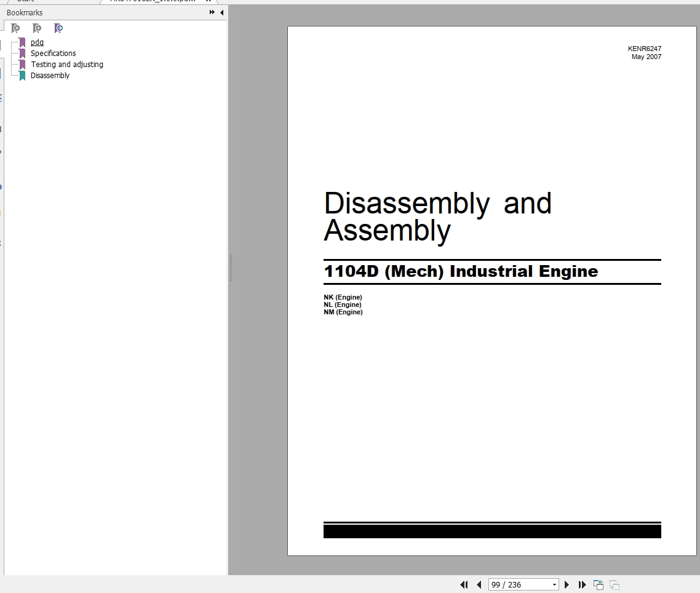Click the greyed-out next view icon
The width and height of the screenshot is (700, 593).
(x=614, y=584)
